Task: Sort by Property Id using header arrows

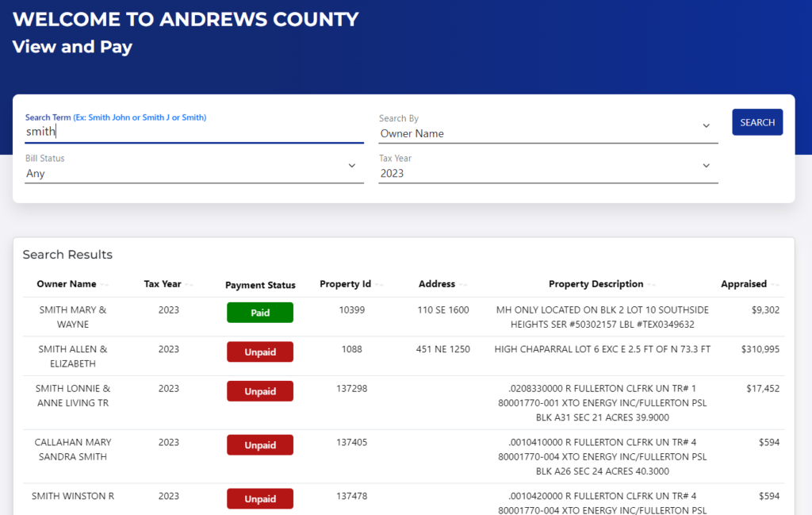Action: tap(379, 285)
